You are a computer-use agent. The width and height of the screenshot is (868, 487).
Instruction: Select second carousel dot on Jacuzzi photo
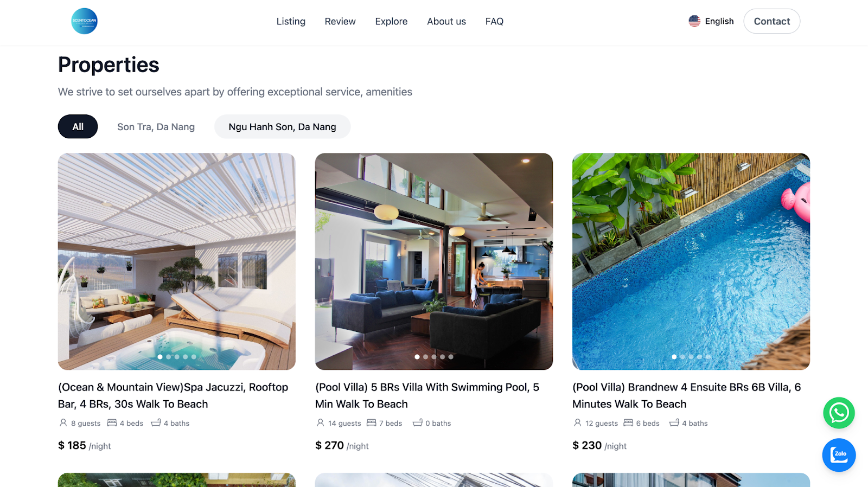(x=169, y=357)
